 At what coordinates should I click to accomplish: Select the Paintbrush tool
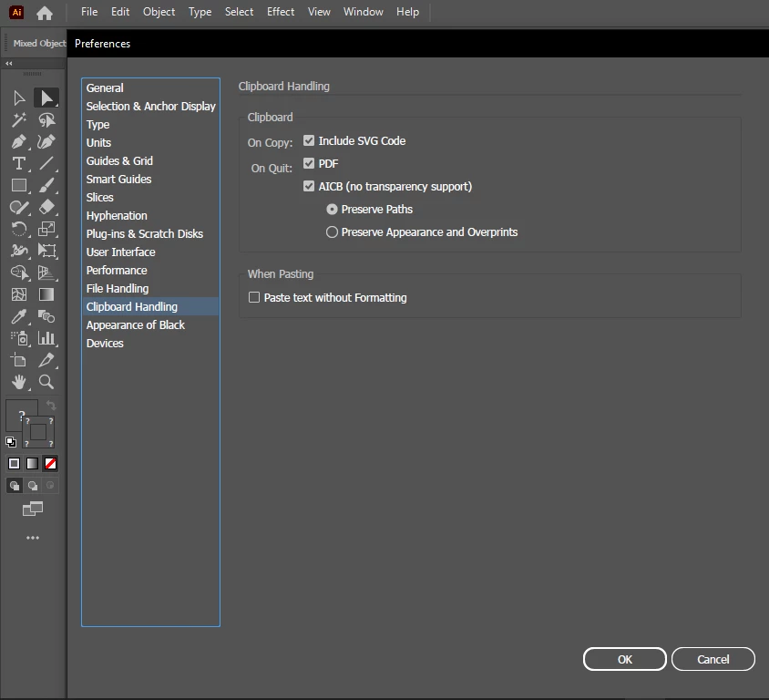[x=46, y=185]
